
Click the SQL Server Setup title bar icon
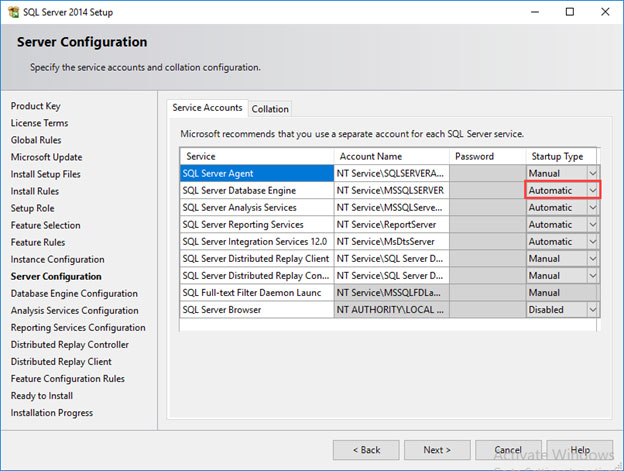tap(14, 12)
